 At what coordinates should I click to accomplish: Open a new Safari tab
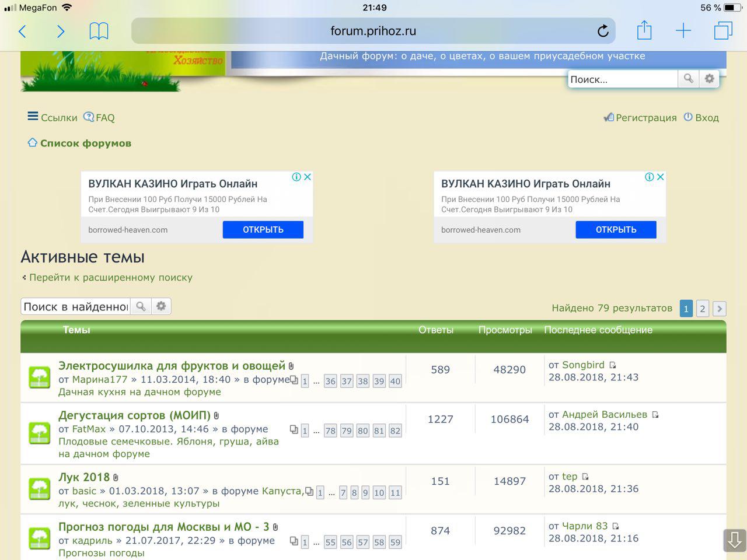pos(683,32)
